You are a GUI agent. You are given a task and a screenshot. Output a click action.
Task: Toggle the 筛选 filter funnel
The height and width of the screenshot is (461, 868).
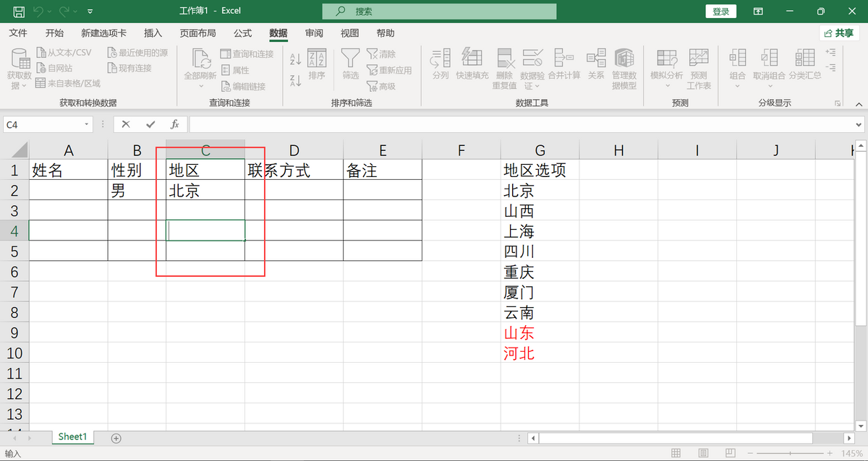[x=351, y=64]
